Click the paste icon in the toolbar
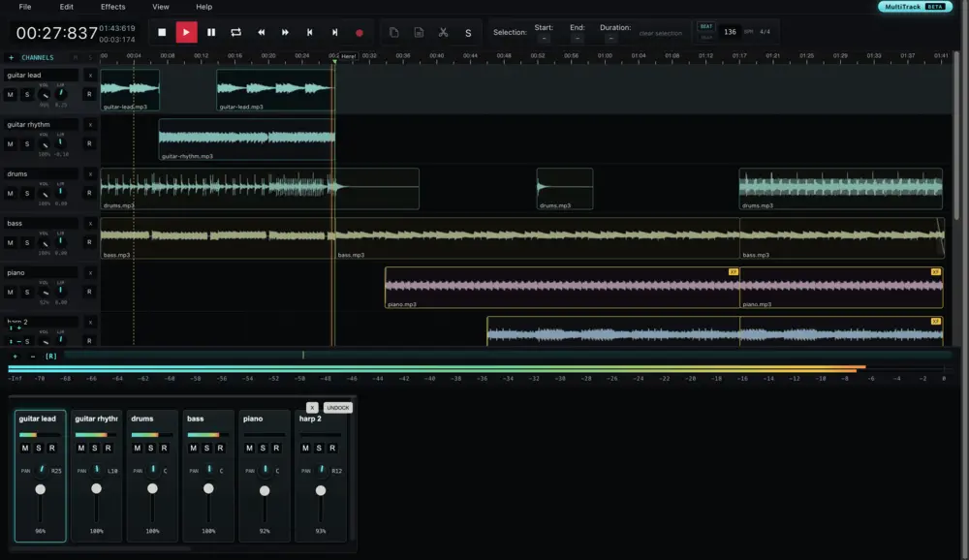969x560 pixels. click(x=419, y=32)
